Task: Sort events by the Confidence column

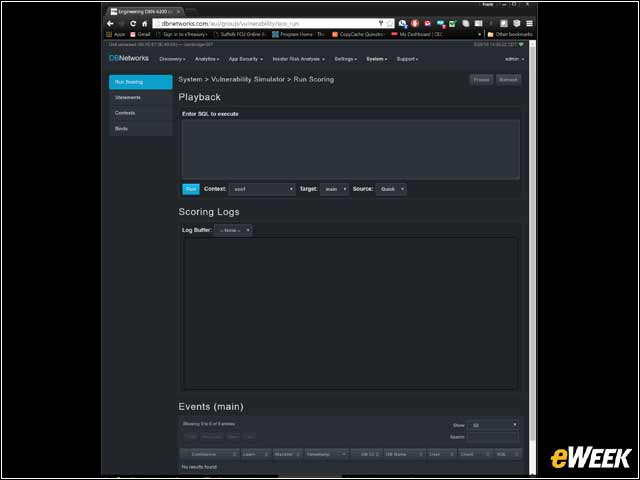Action: (210, 454)
